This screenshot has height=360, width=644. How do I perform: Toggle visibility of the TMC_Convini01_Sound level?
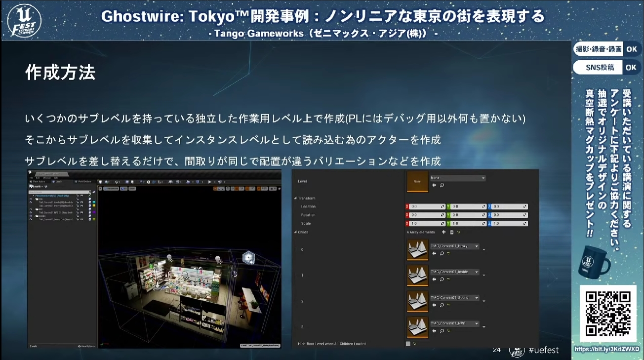click(31, 219)
